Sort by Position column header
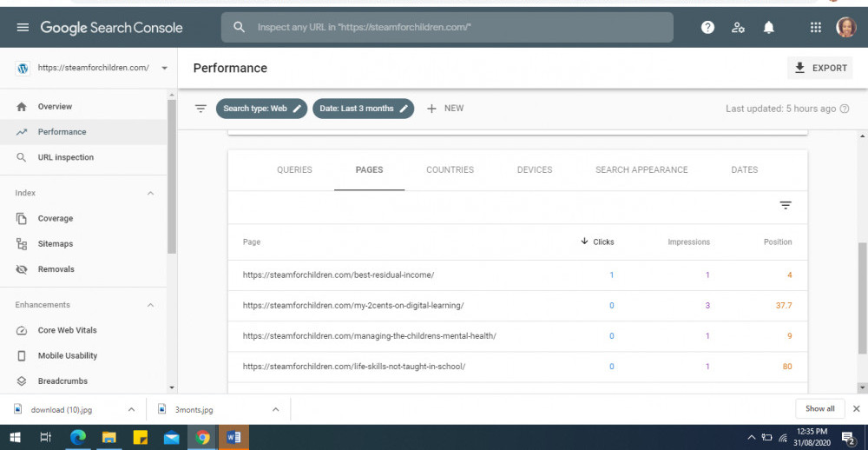This screenshot has width=868, height=450. (x=778, y=242)
